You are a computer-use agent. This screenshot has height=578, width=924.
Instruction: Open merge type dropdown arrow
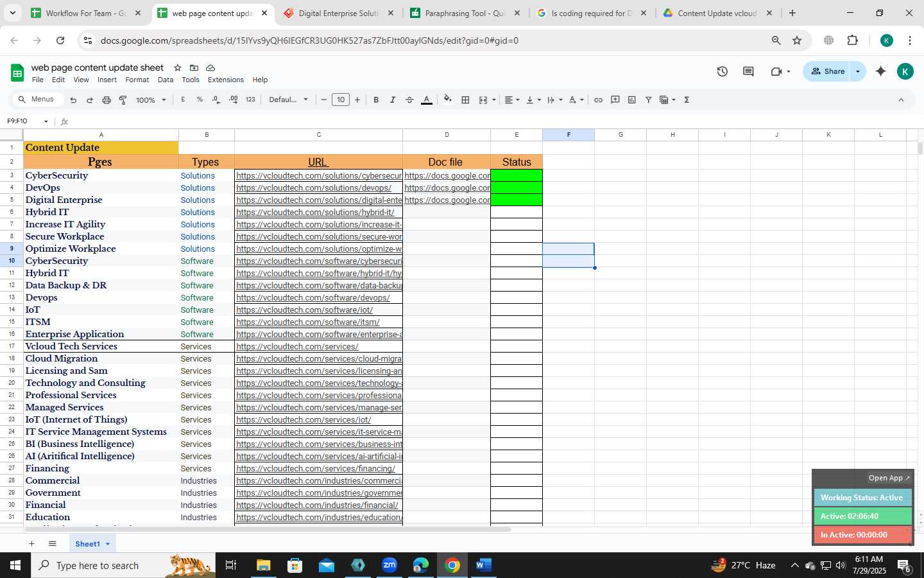coord(493,100)
